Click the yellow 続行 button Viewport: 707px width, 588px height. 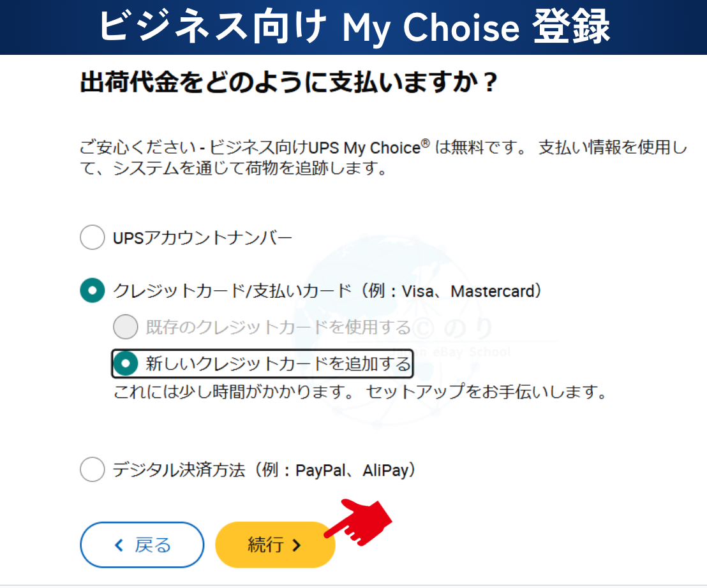click(275, 545)
